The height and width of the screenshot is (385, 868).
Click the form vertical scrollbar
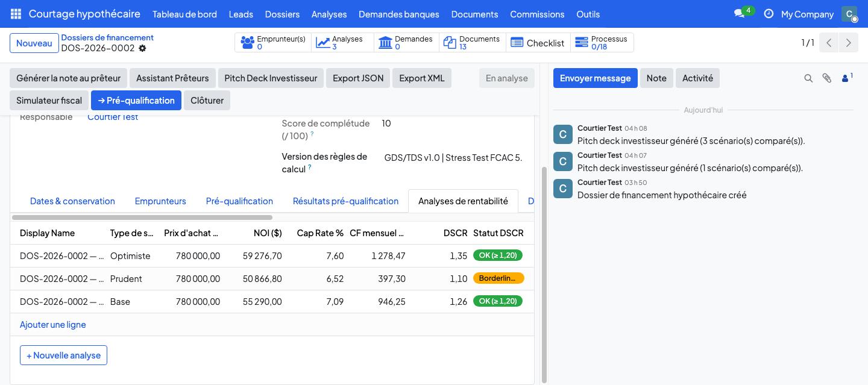544,275
